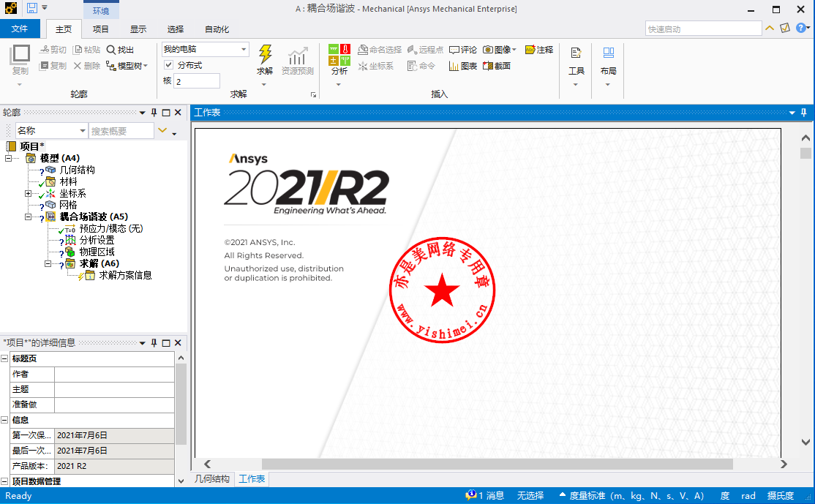Click the lightning bolt 求解 (Solve) icon

coord(265,54)
